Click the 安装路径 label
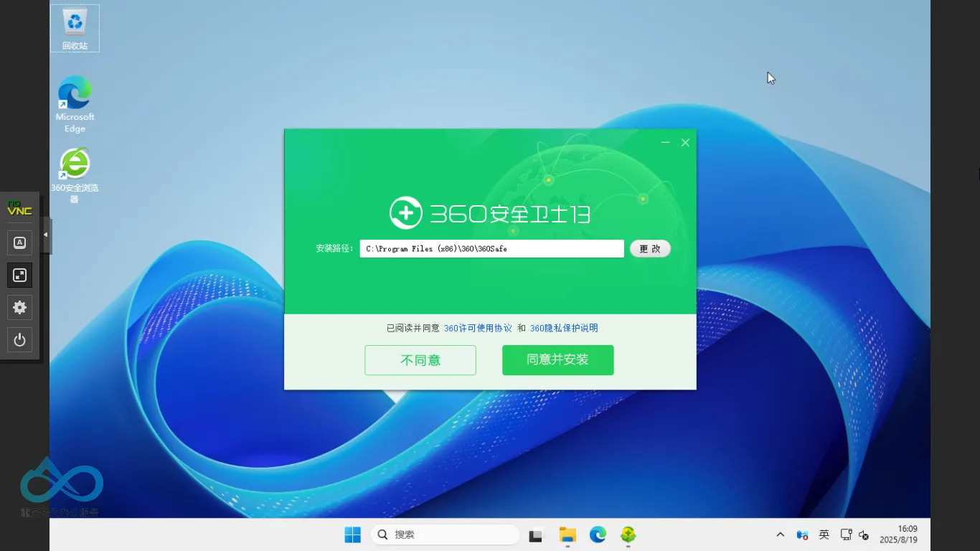 335,249
